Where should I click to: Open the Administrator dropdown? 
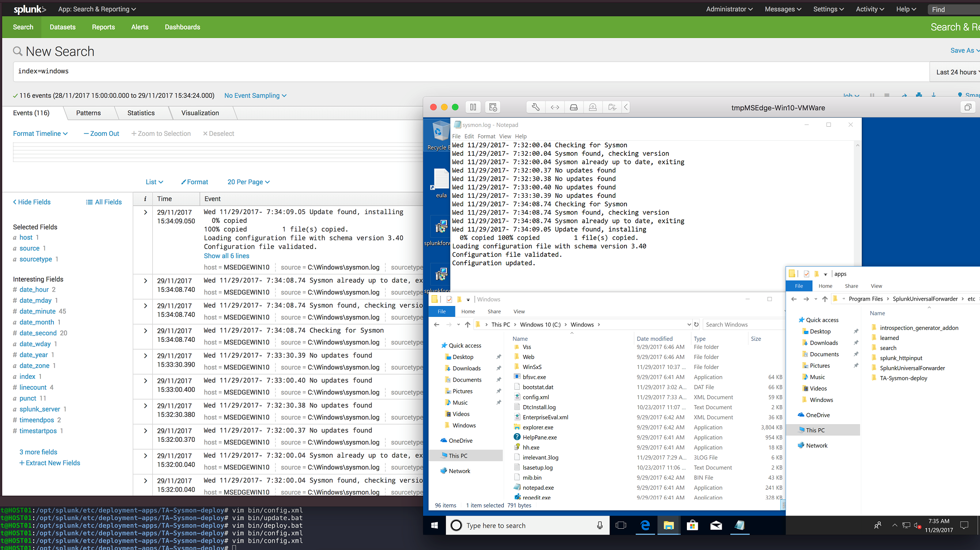pyautogui.click(x=729, y=9)
